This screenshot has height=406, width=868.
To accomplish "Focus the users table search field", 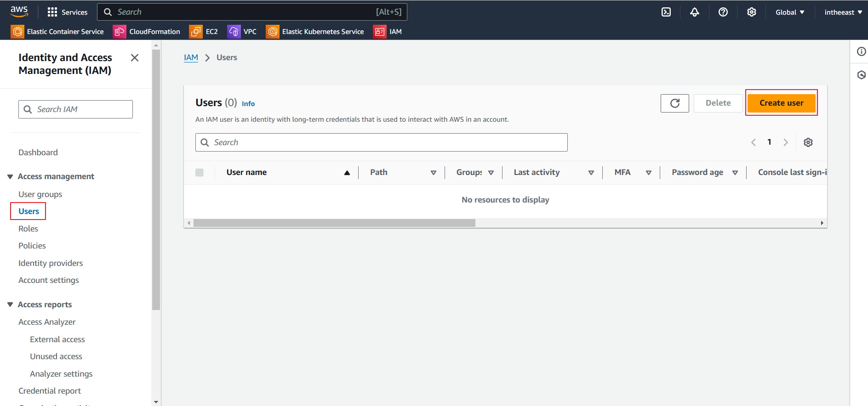I will coord(382,142).
